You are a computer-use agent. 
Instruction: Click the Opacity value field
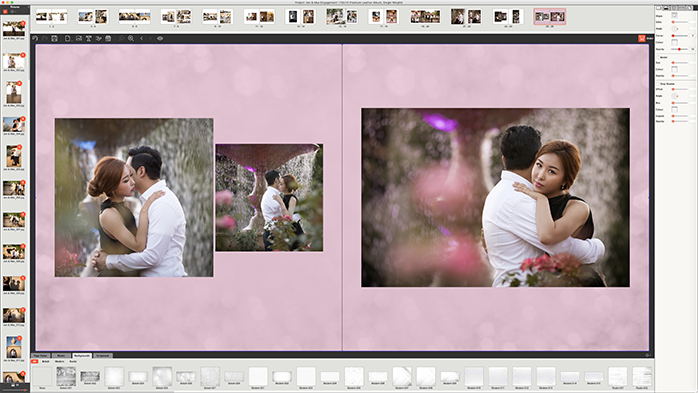[x=692, y=49]
